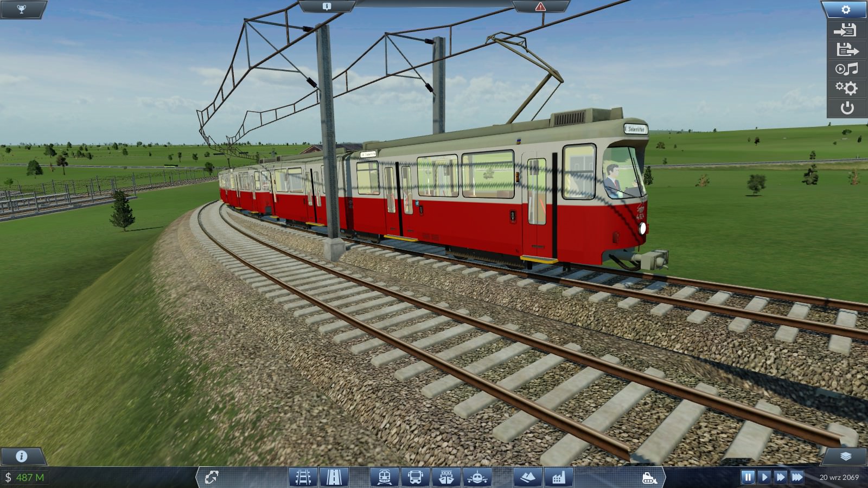The width and height of the screenshot is (868, 488).
Task: Click the quit game power icon
Action: coord(846,107)
